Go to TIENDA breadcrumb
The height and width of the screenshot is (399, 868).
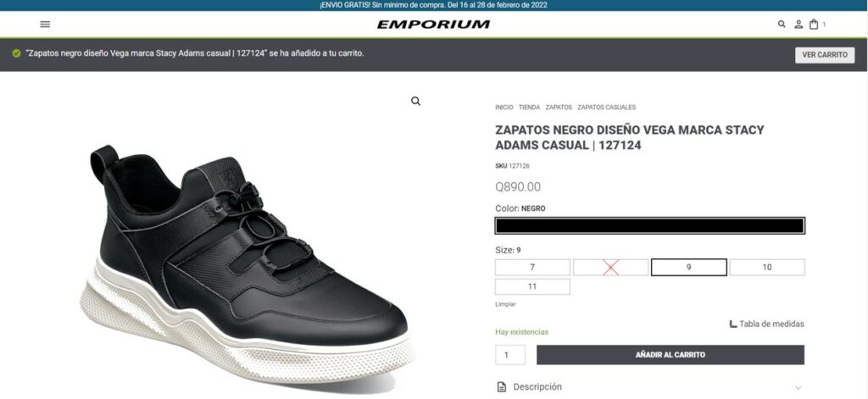pyautogui.click(x=529, y=108)
